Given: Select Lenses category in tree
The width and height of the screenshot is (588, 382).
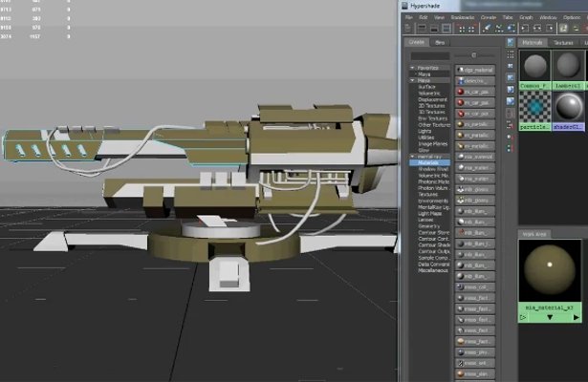Looking at the screenshot, I should click(425, 220).
